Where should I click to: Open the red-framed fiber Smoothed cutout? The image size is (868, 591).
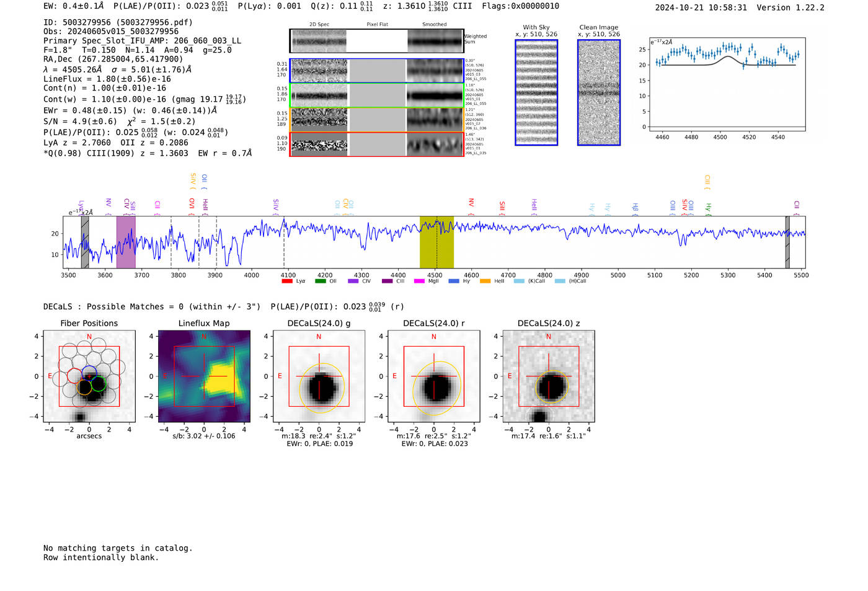tap(435, 144)
